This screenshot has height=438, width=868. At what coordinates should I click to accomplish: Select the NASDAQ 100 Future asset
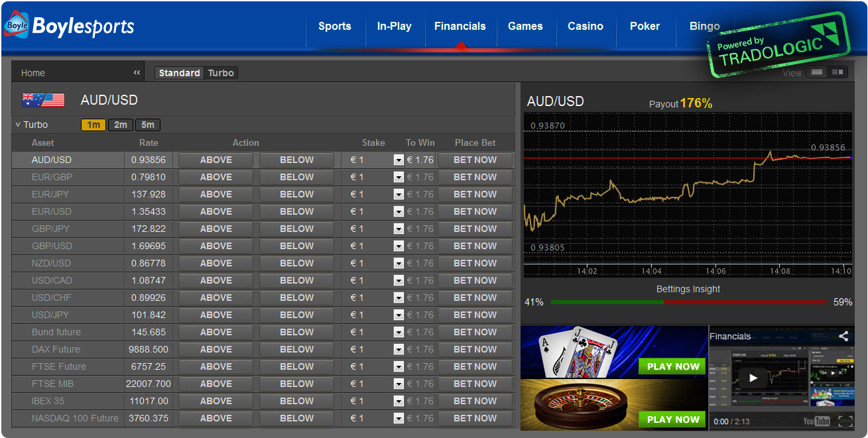(x=75, y=418)
